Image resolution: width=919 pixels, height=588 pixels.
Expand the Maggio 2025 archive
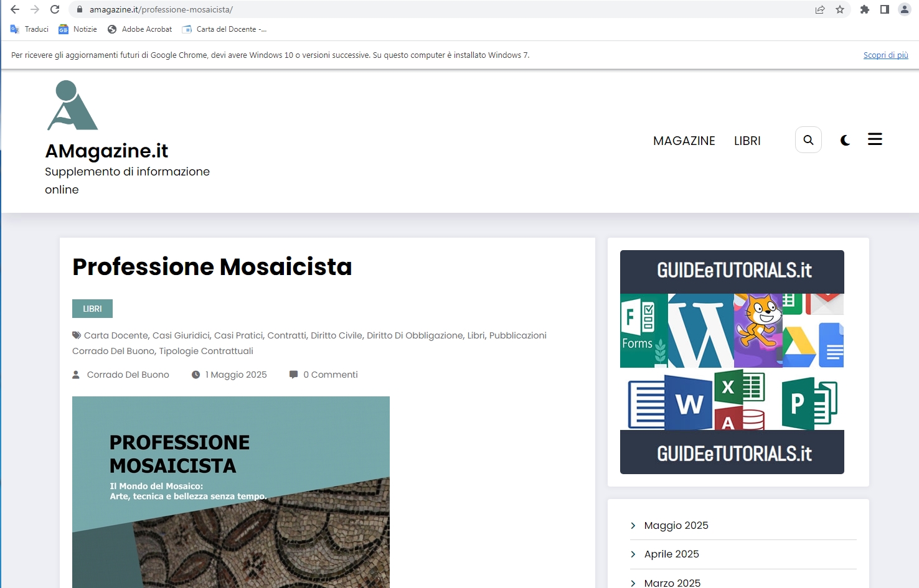pos(676,525)
